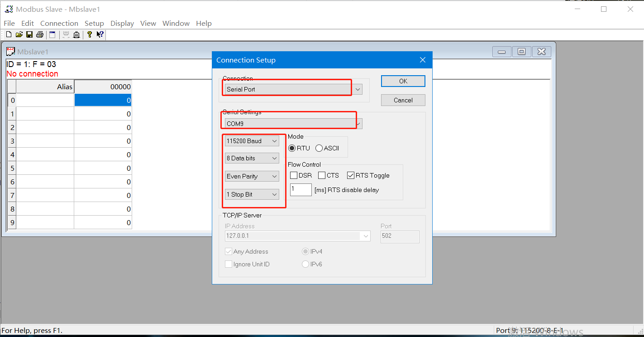Viewport: 644px width, 337px height.
Task: Enable the DSR flow control checkbox
Action: 294,175
